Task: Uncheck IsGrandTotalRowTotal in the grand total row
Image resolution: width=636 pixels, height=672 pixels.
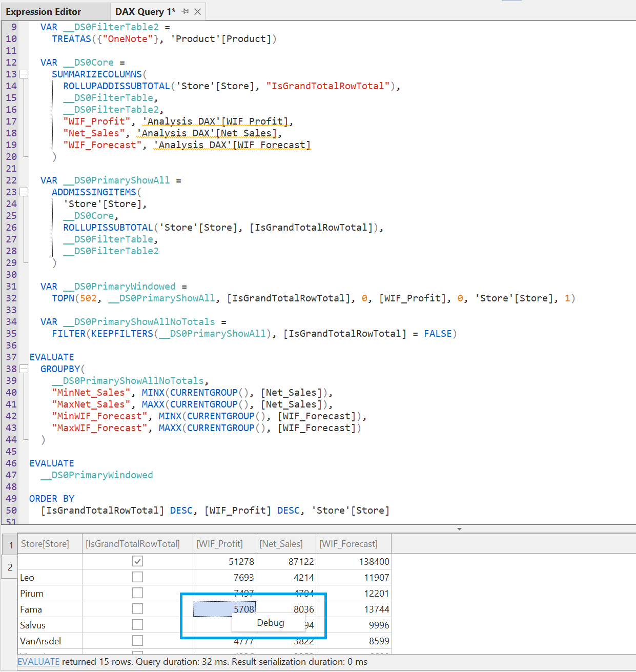Action: pyautogui.click(x=137, y=561)
